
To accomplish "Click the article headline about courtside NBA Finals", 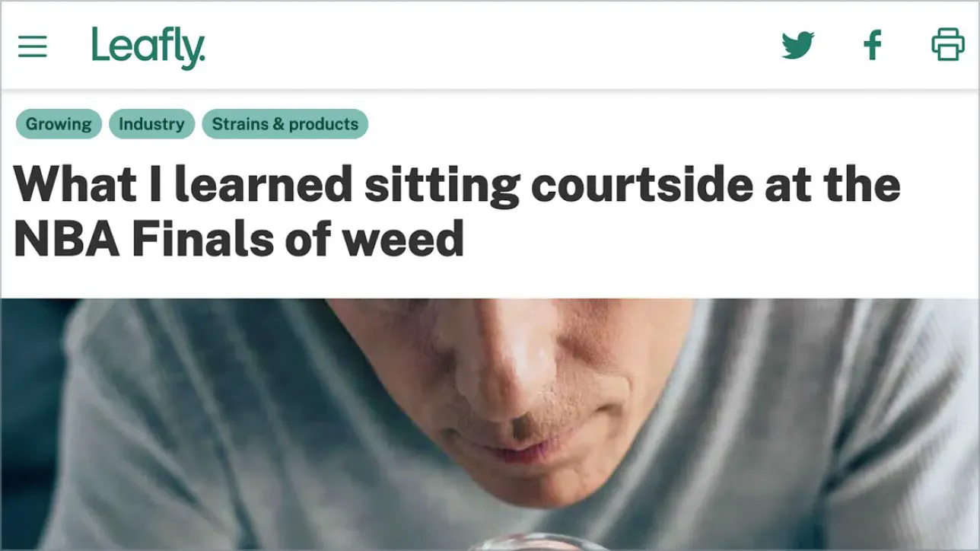I will (457, 212).
